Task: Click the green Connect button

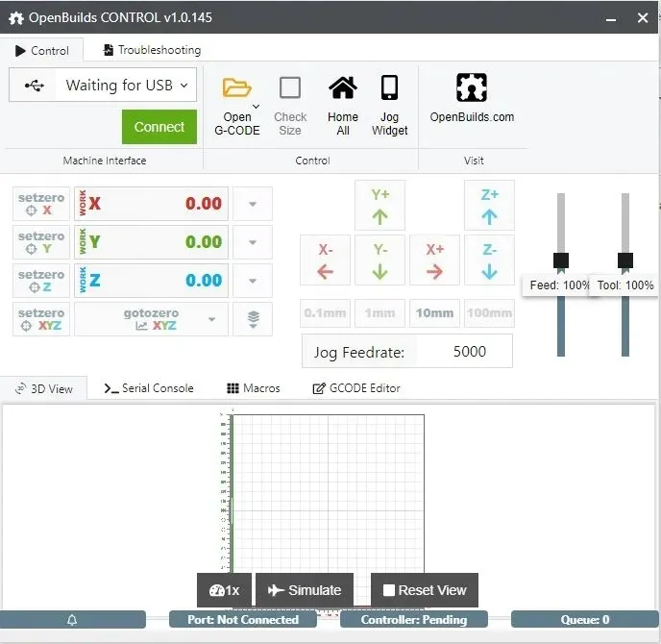Action: 159,127
